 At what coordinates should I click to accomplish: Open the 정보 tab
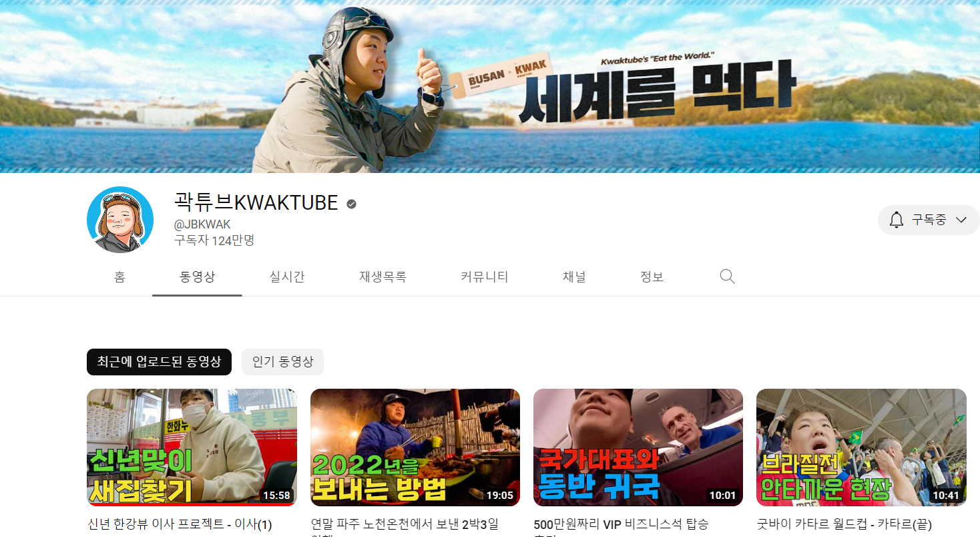(x=652, y=277)
